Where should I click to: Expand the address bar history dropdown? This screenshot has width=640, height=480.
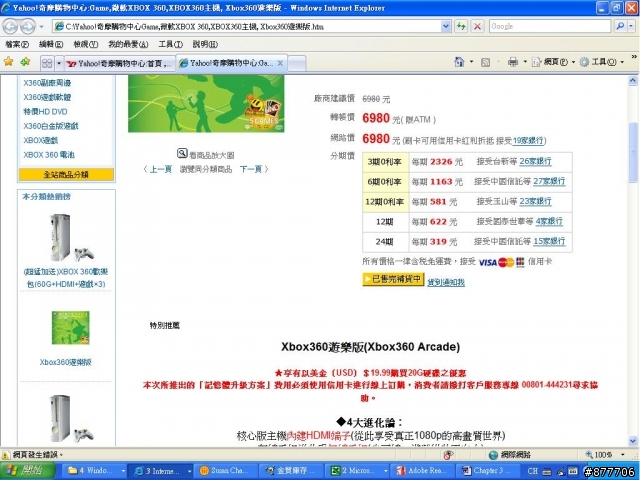pos(446,27)
